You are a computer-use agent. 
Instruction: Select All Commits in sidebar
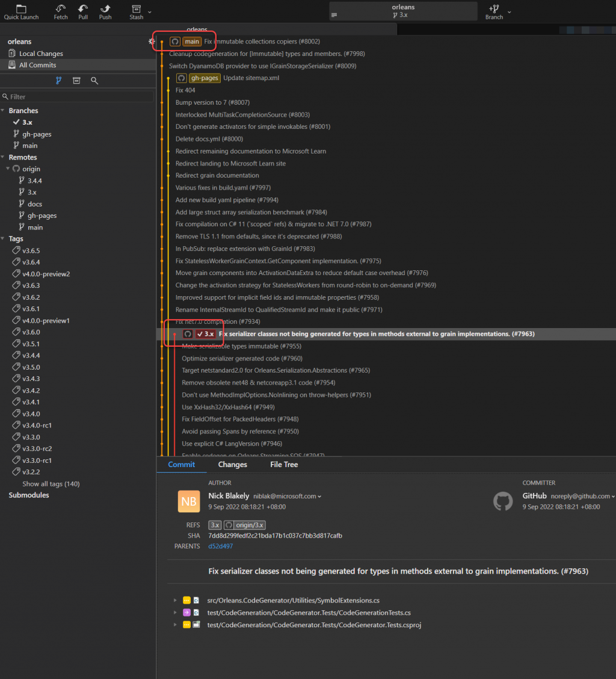click(78, 65)
